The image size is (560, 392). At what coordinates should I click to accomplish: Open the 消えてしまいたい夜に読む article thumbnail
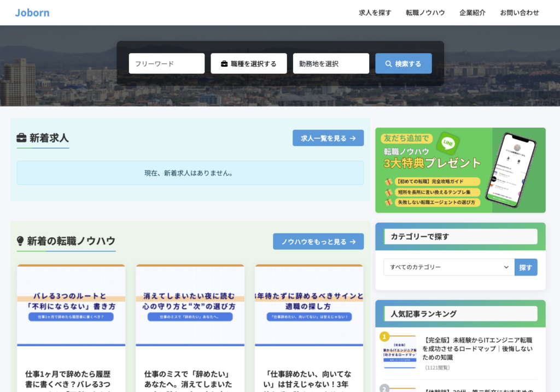(190, 305)
